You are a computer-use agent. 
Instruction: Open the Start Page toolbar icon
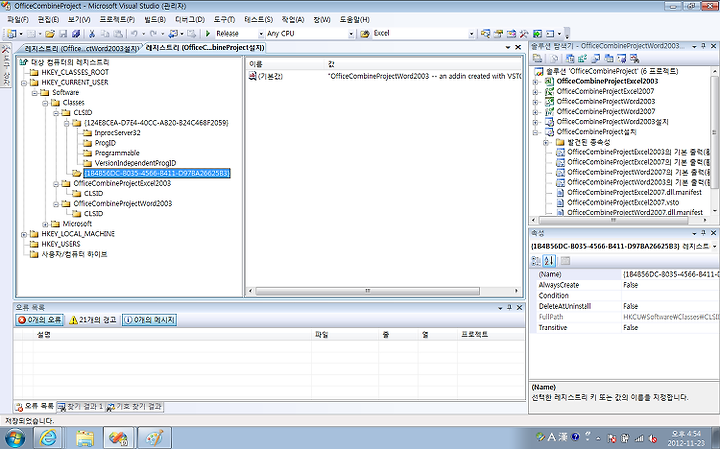tap(537, 34)
